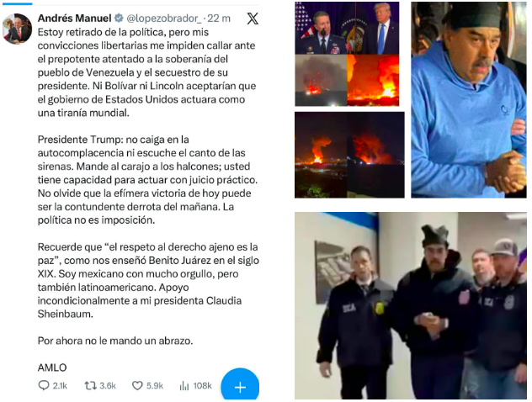Viewport: 532px width, 402px height.
Task: View analytics bar chart icon
Action: tap(184, 386)
